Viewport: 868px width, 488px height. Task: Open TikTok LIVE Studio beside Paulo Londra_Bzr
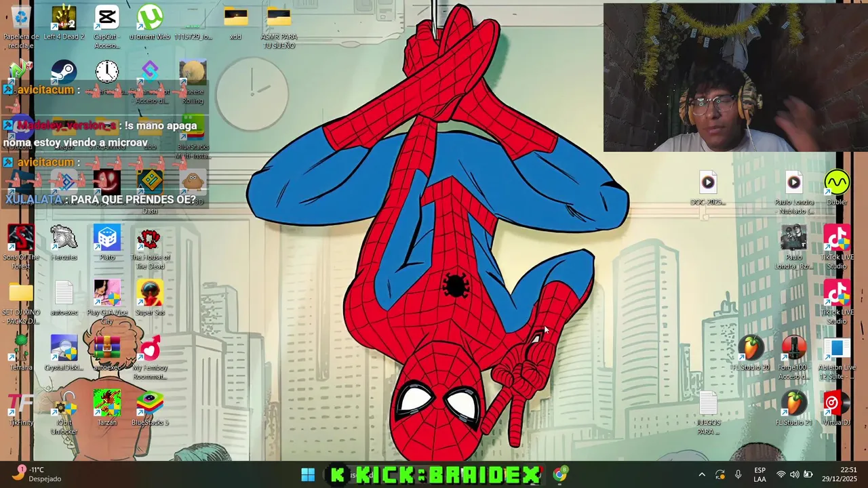coord(837,238)
